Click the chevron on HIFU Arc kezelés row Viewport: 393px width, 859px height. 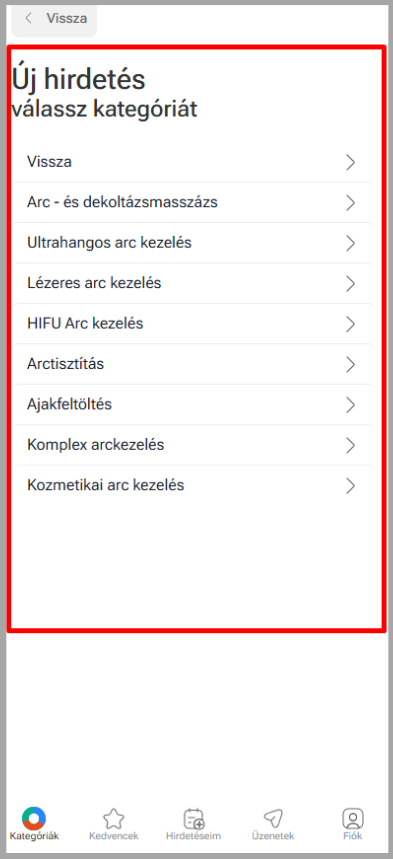(351, 324)
